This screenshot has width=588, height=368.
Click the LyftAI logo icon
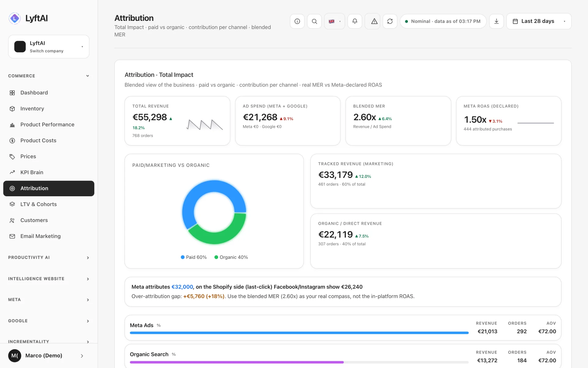coord(14,18)
